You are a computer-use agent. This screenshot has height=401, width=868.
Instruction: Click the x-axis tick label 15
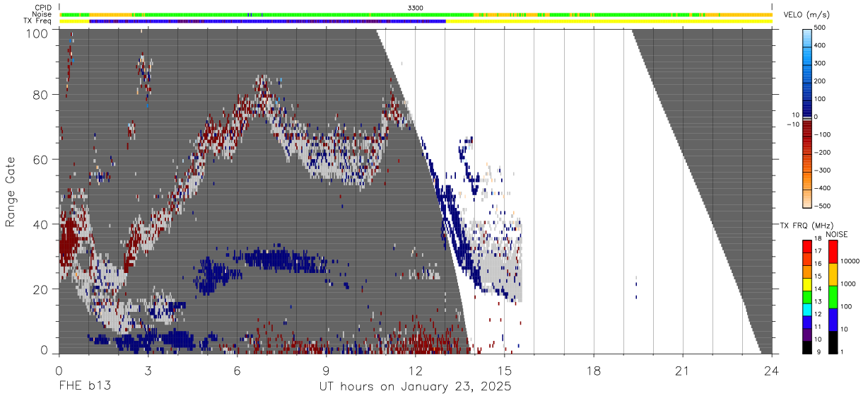pos(504,371)
